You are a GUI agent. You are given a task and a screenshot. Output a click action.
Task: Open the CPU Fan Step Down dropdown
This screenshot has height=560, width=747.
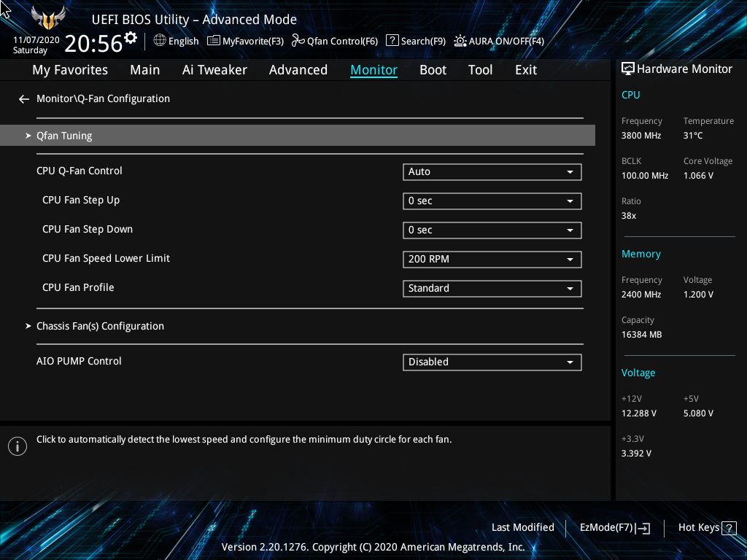[492, 230]
